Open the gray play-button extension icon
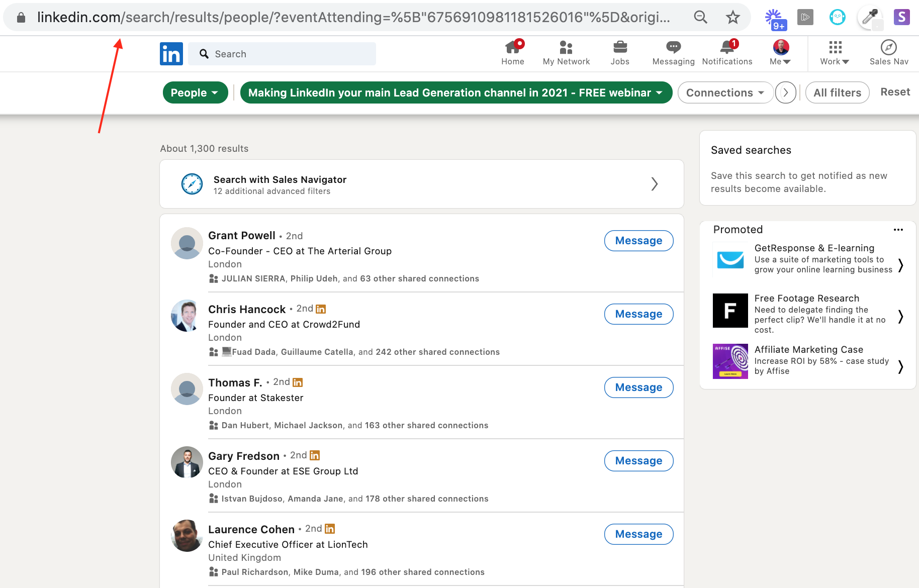919x588 pixels. 805,17
